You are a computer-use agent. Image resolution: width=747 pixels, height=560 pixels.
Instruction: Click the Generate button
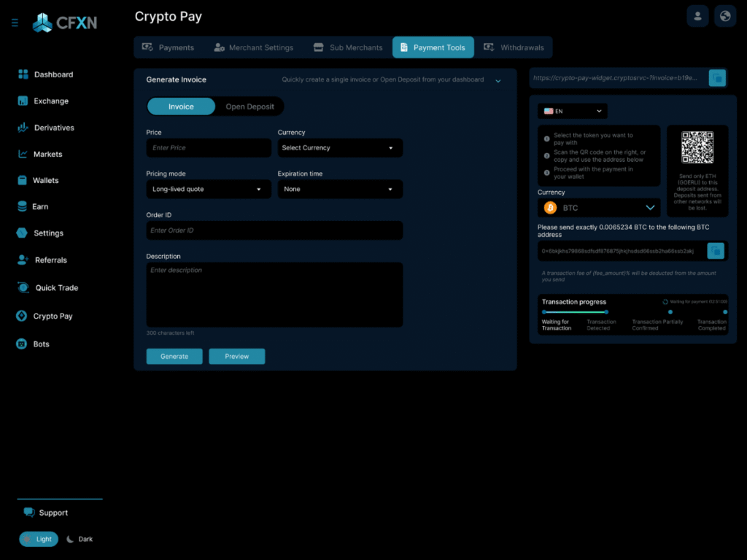[x=174, y=356]
